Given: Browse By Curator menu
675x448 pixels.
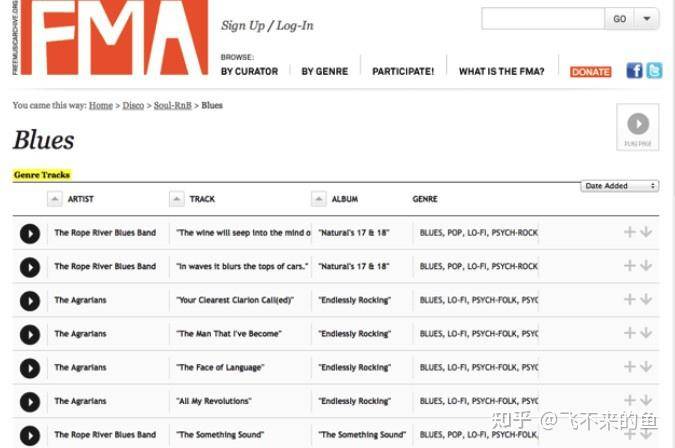Looking at the screenshot, I should 249,71.
